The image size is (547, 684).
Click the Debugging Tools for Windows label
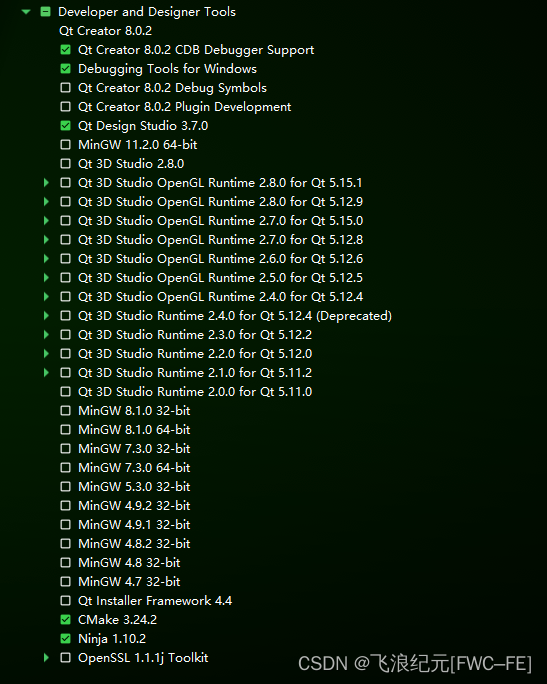[x=168, y=69]
